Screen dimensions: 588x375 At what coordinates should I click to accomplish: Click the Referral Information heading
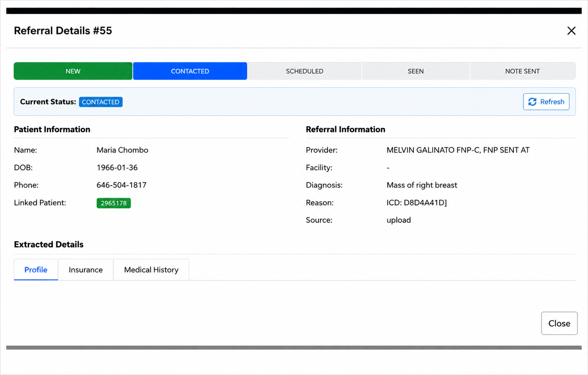[345, 130]
